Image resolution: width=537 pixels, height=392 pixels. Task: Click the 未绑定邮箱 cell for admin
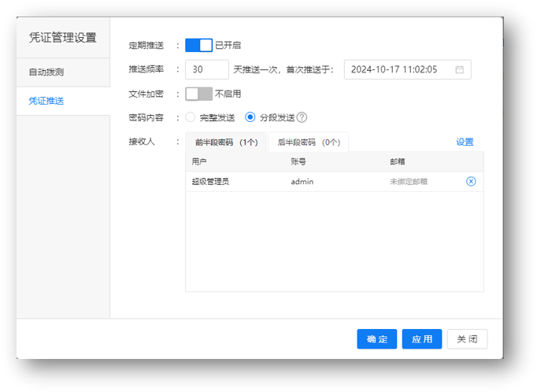point(409,181)
